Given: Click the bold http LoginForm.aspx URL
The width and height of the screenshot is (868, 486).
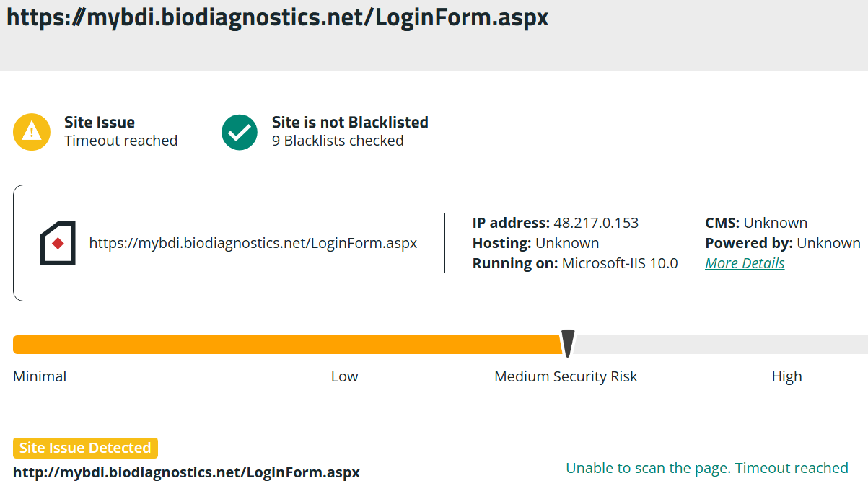Looking at the screenshot, I should point(186,473).
